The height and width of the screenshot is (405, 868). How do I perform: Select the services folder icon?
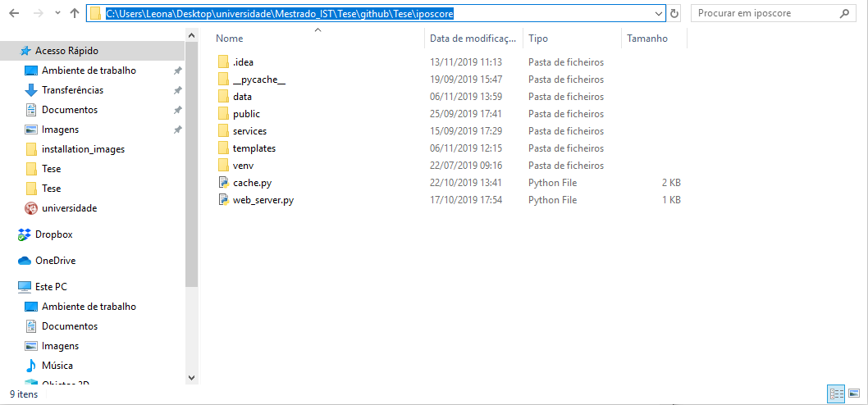point(223,131)
